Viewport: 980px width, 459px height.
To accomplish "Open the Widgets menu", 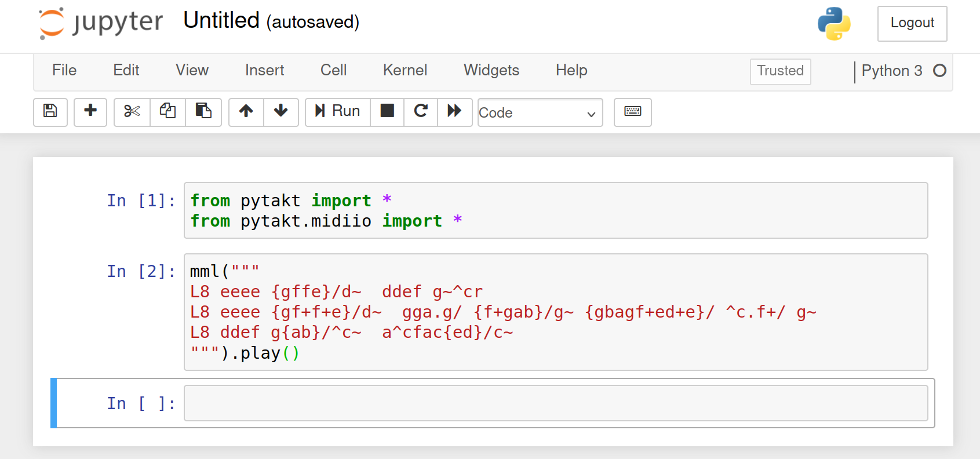I will [x=491, y=70].
